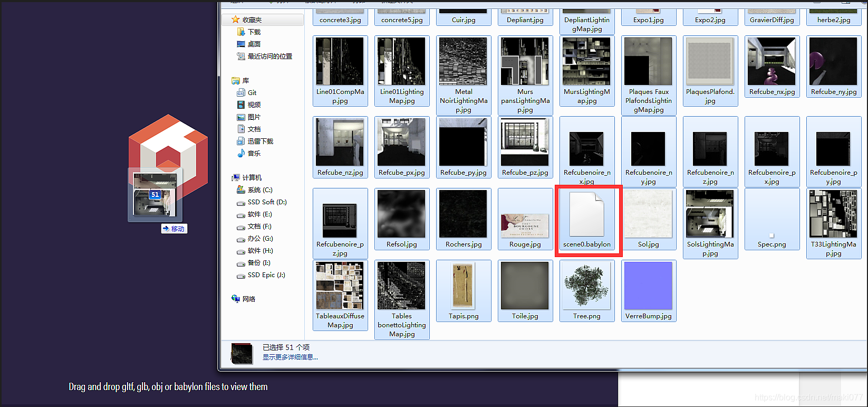Expand the 收藏夹 favorites group
868x407 pixels.
click(x=247, y=20)
